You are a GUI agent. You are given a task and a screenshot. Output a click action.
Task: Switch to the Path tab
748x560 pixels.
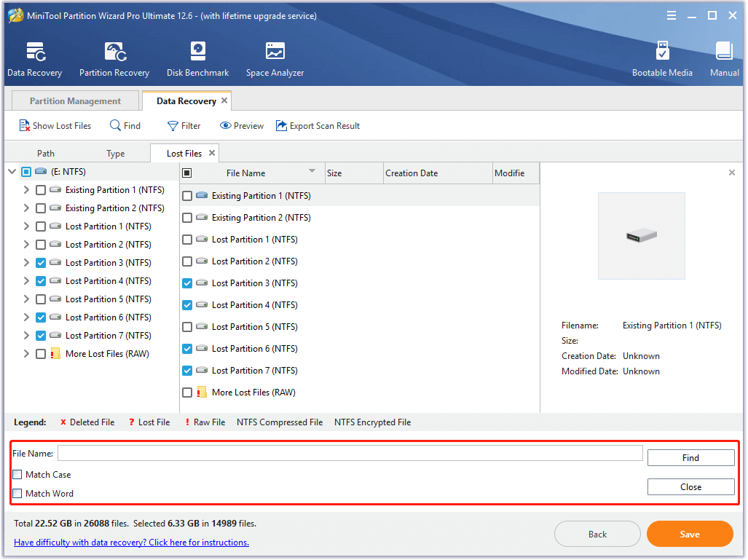pos(46,154)
